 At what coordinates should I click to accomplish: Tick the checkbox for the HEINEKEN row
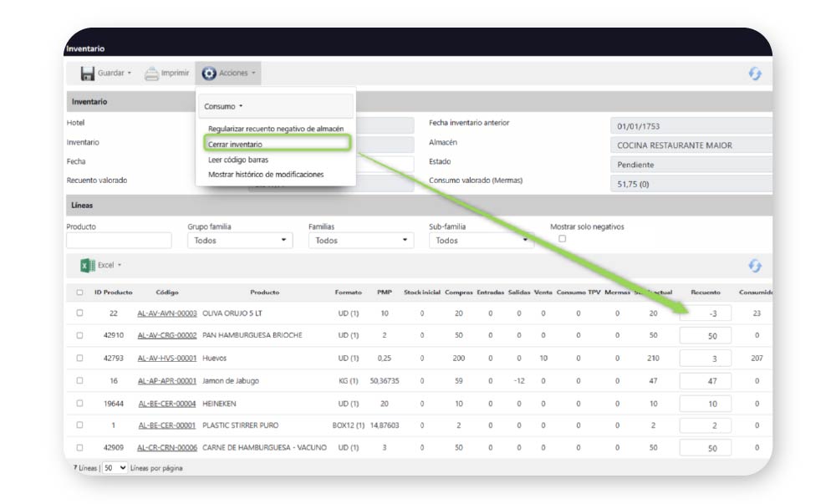pyautogui.click(x=79, y=403)
